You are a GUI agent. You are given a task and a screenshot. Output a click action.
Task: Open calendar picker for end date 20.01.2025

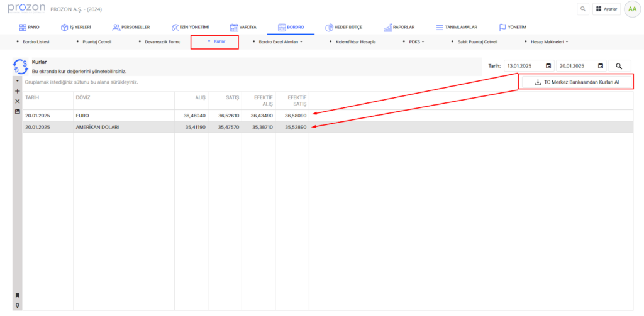click(x=601, y=66)
